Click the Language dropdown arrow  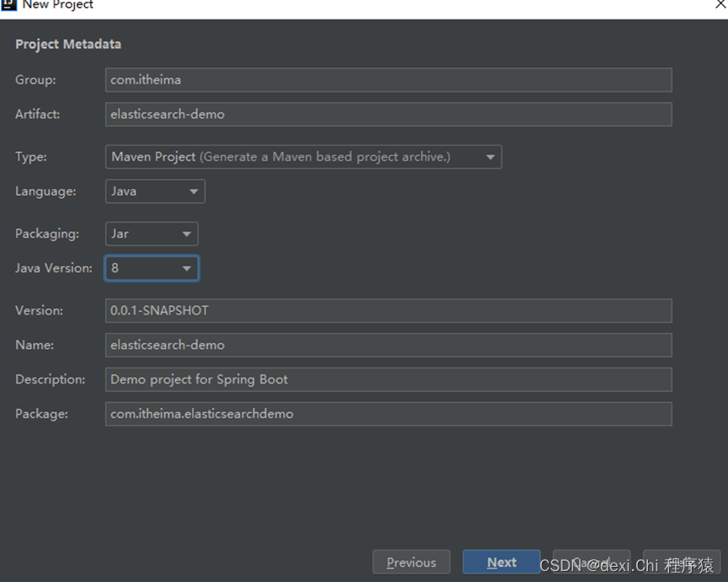pyautogui.click(x=193, y=191)
